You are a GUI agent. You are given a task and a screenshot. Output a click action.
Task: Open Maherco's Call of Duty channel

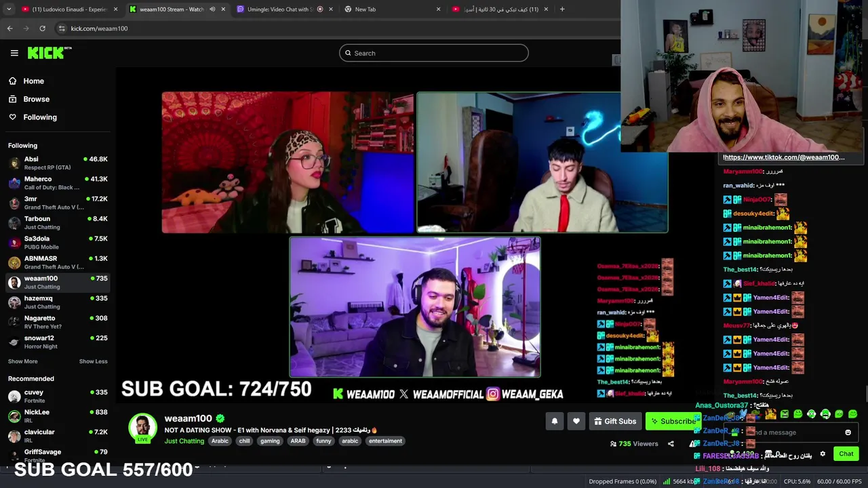click(x=58, y=183)
